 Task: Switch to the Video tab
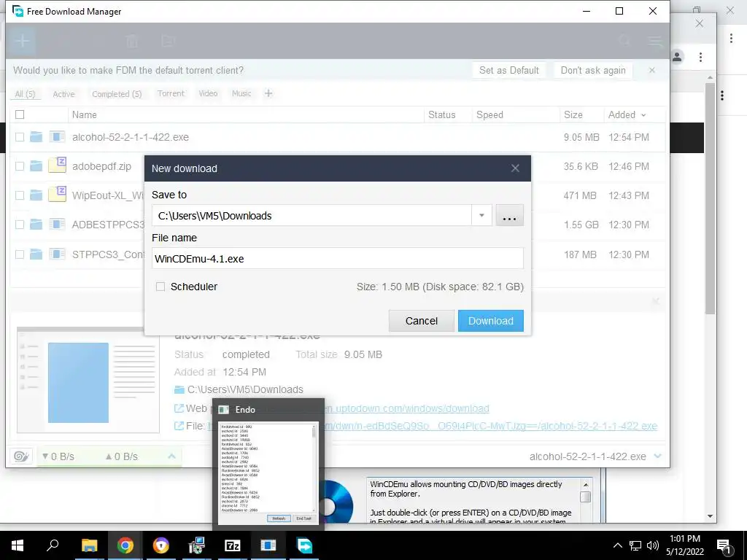[208, 94]
